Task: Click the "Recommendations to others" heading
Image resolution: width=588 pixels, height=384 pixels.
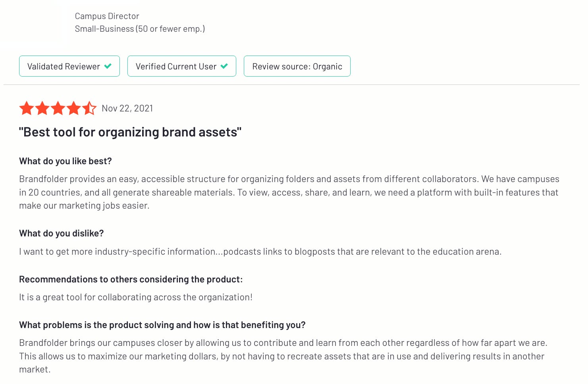Action: click(131, 279)
